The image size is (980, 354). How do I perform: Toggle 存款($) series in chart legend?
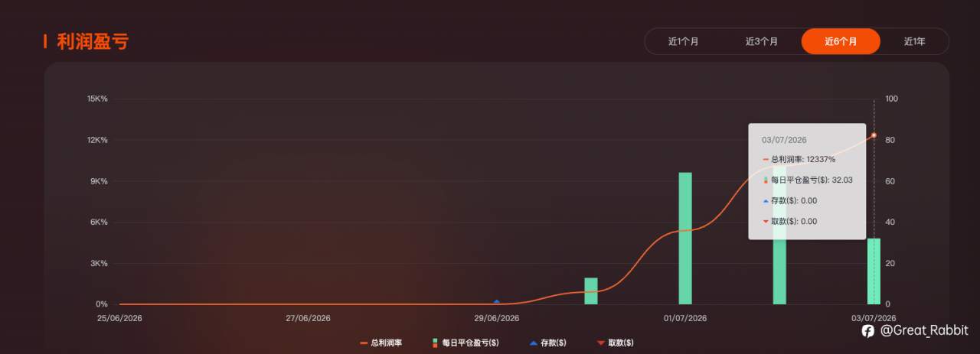click(548, 343)
